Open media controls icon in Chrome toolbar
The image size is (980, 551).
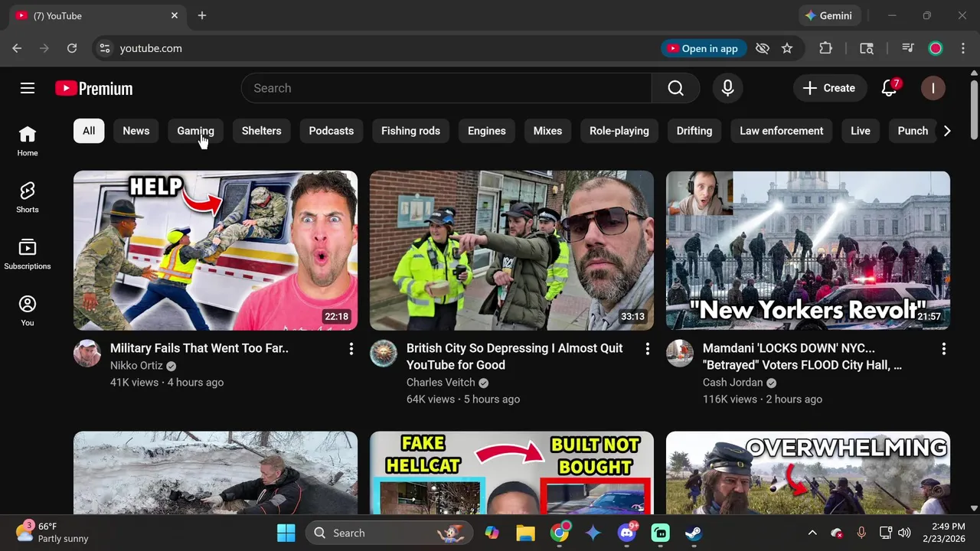point(908,48)
